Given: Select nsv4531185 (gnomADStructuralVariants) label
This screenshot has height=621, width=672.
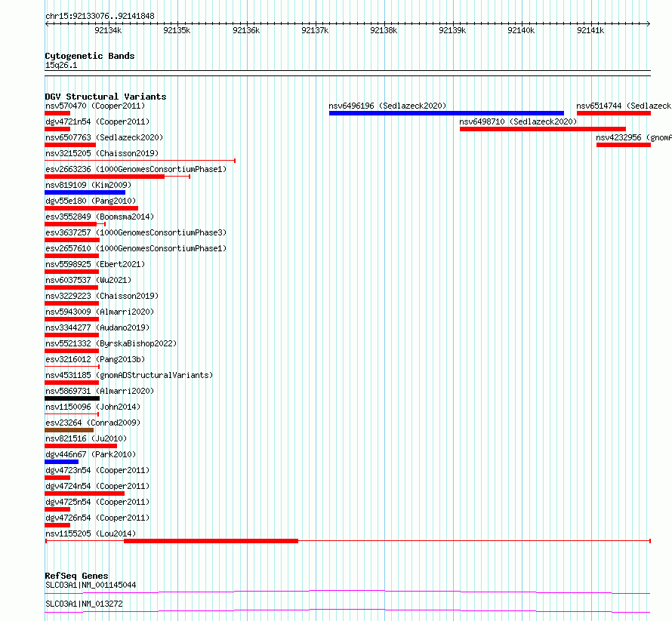Looking at the screenshot, I should click(129, 375).
